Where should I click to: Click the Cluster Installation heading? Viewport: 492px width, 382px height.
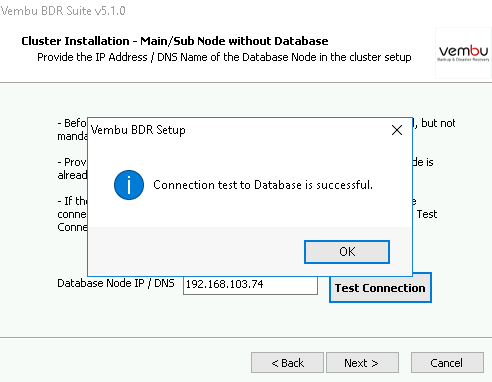coord(175,41)
